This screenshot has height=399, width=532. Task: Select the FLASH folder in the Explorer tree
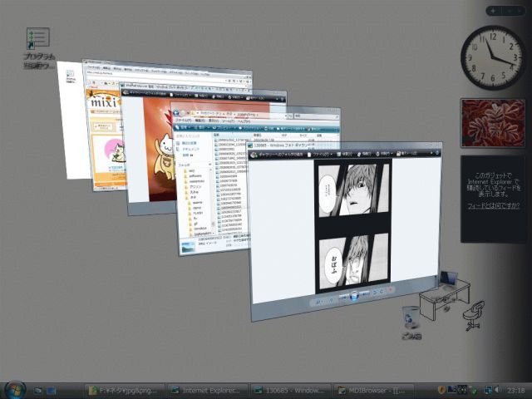[x=198, y=213]
